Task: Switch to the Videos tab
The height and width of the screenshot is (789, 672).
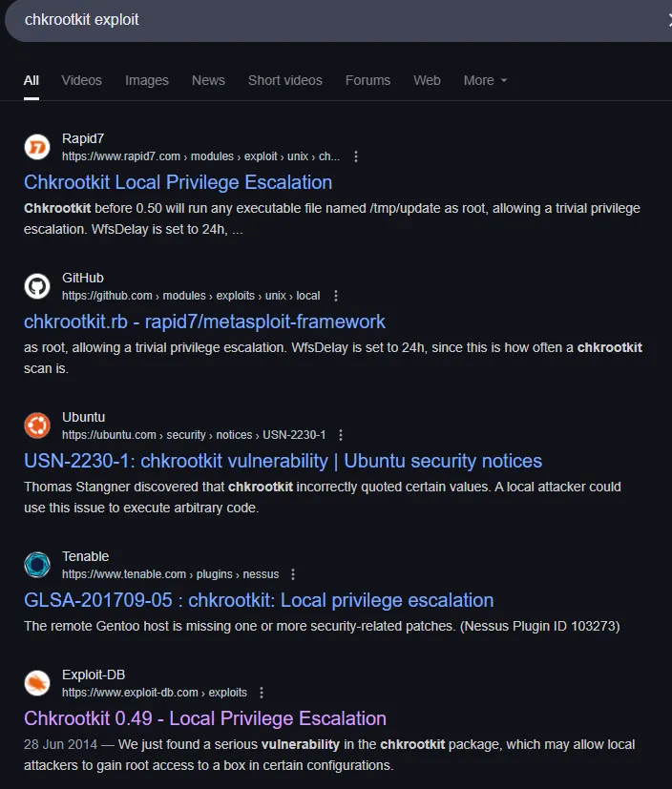Action: pos(82,80)
